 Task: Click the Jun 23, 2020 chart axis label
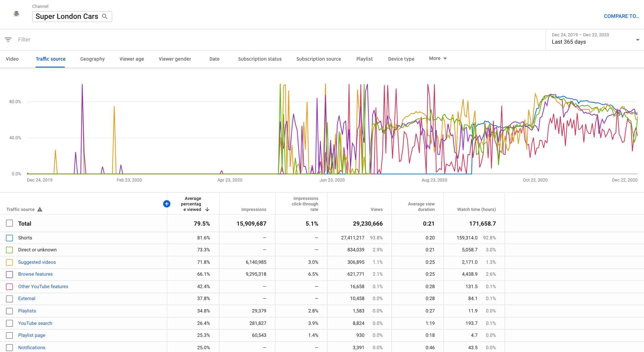point(332,180)
